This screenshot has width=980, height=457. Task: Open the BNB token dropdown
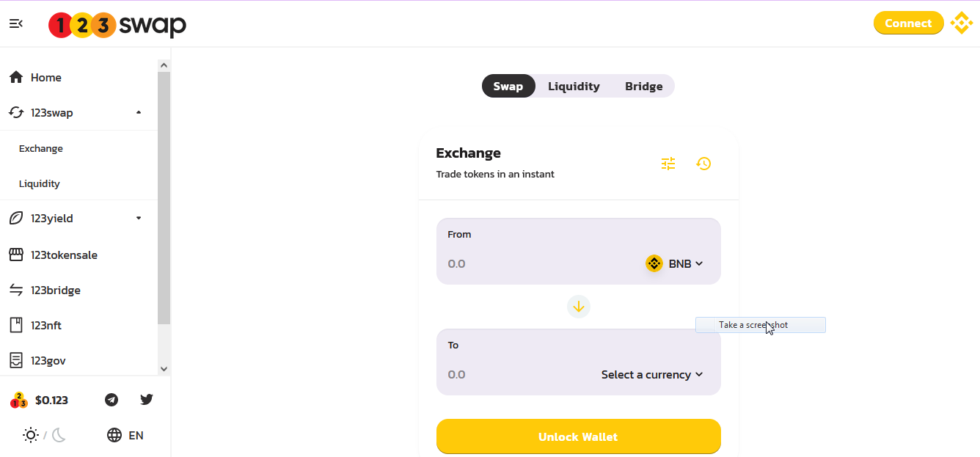click(675, 263)
